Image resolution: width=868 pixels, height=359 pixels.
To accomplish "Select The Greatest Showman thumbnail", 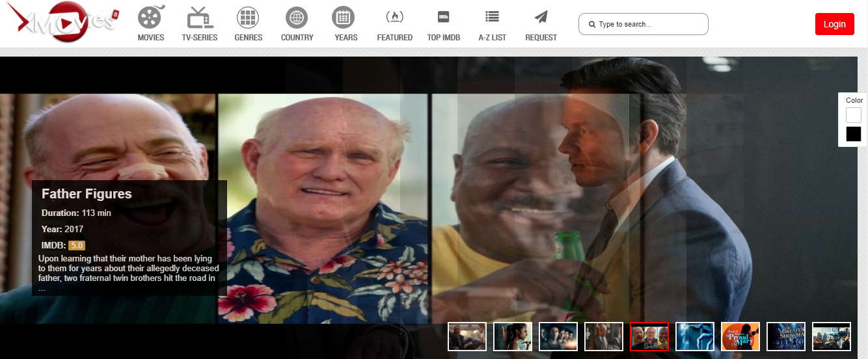I will [x=786, y=336].
